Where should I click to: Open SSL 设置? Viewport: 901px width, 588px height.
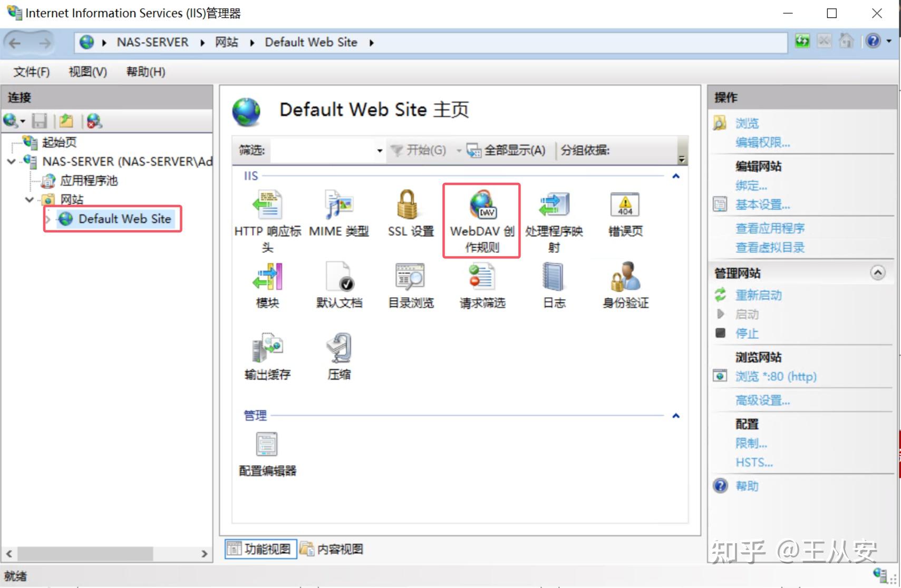tap(409, 213)
